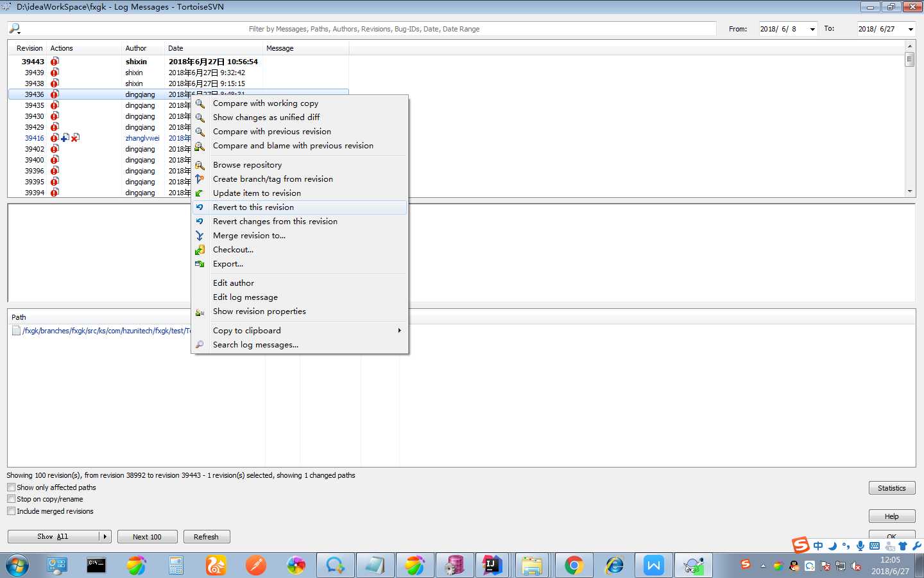This screenshot has width=924, height=578.
Task: Select Create branch/tag from revision
Action: pos(273,179)
